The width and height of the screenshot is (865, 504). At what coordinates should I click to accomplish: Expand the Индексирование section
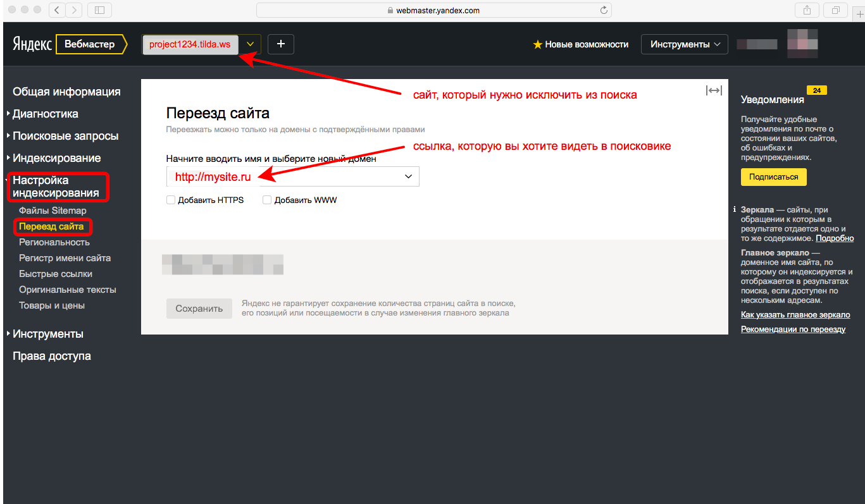tap(54, 158)
